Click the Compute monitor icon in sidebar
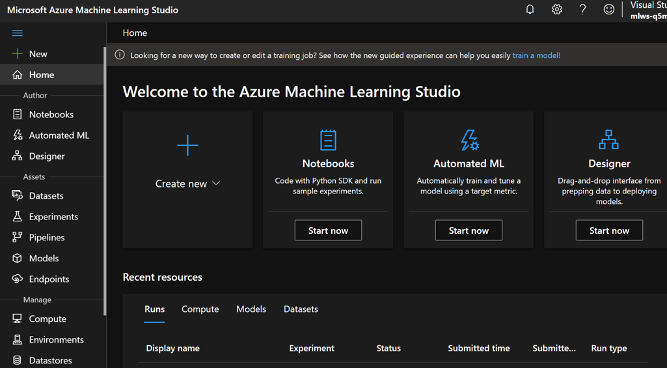Screen dimensions: 667x368 17,318
